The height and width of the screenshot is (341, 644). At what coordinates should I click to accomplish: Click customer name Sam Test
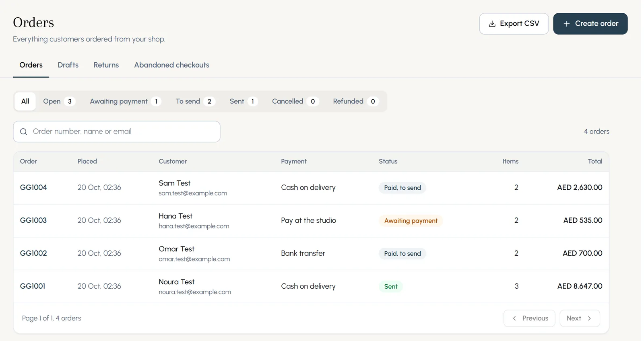(x=175, y=183)
